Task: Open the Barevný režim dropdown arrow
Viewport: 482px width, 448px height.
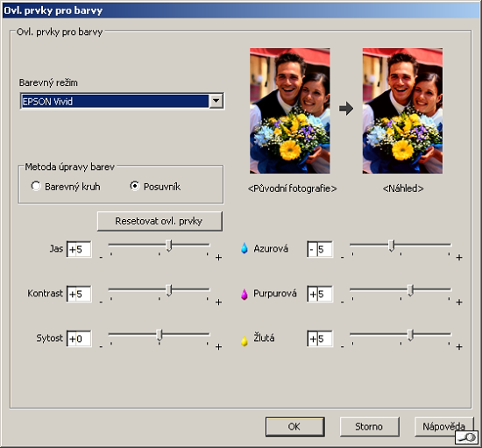Action: point(216,101)
